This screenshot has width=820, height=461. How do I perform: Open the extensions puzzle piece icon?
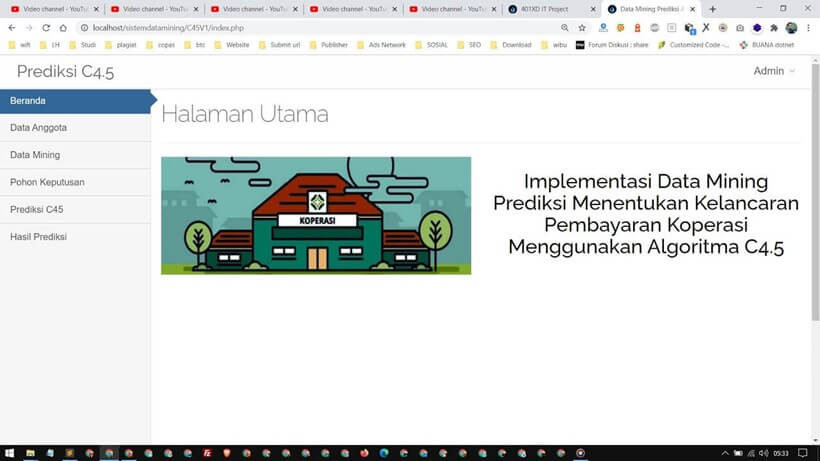coord(773,28)
